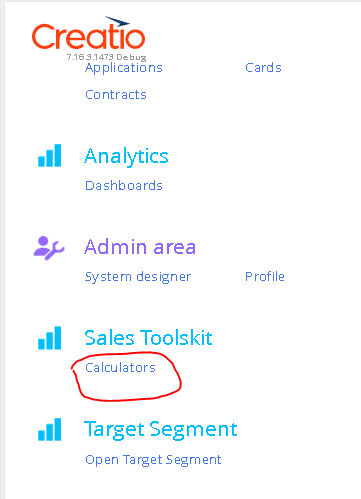361x499 pixels.
Task: Click the Analytics bar chart icon
Action: [50, 156]
